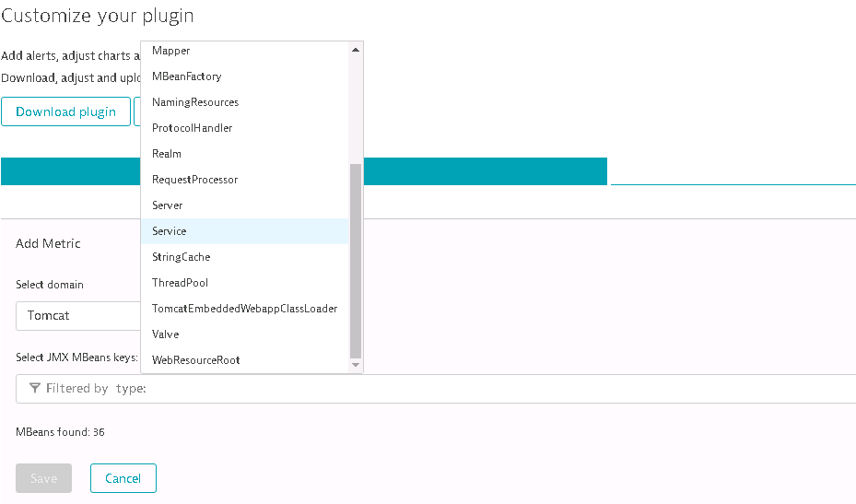Open the Tomcat domain dropdown
The image size is (856, 504).
[x=78, y=316]
